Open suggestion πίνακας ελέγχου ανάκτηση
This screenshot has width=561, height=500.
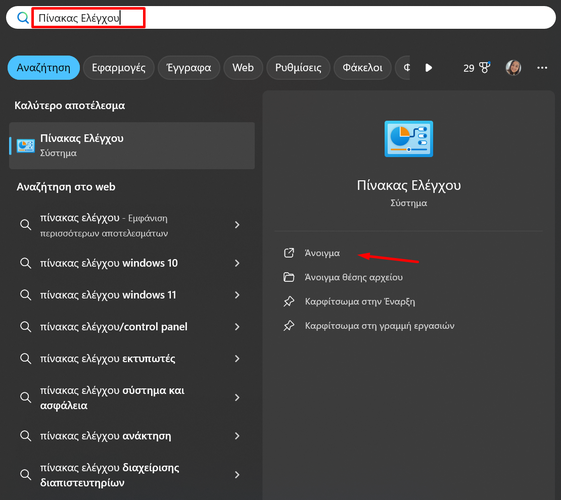(x=132, y=436)
